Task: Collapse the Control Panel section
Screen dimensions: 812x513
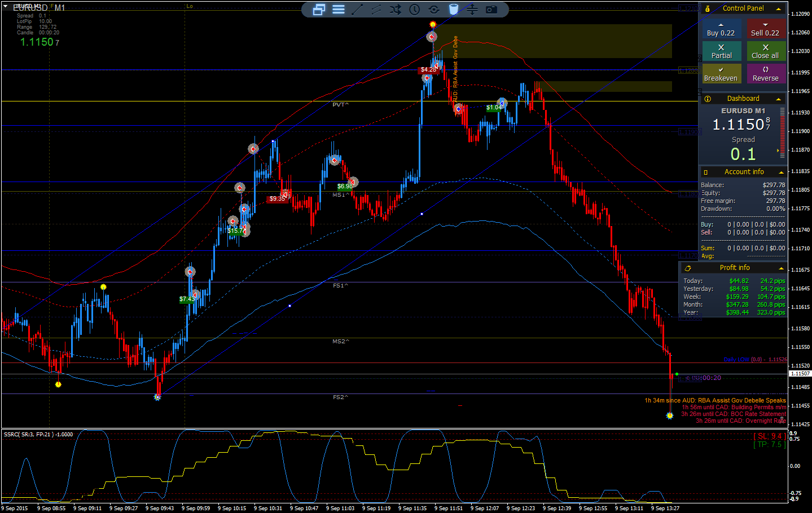Action: click(x=779, y=9)
